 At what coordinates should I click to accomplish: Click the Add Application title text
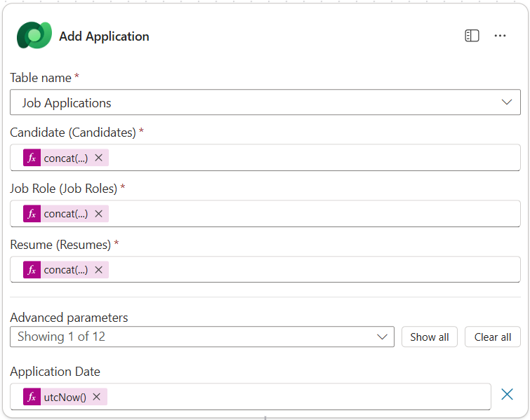click(104, 36)
